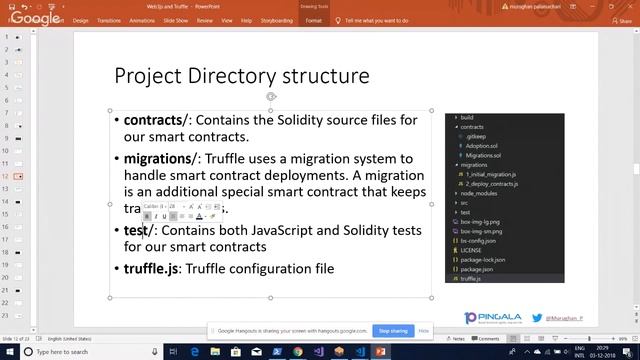Click increase list level icon in mini toolbar
Image resolution: width=640 pixels, height=360 pixels.
point(217,207)
